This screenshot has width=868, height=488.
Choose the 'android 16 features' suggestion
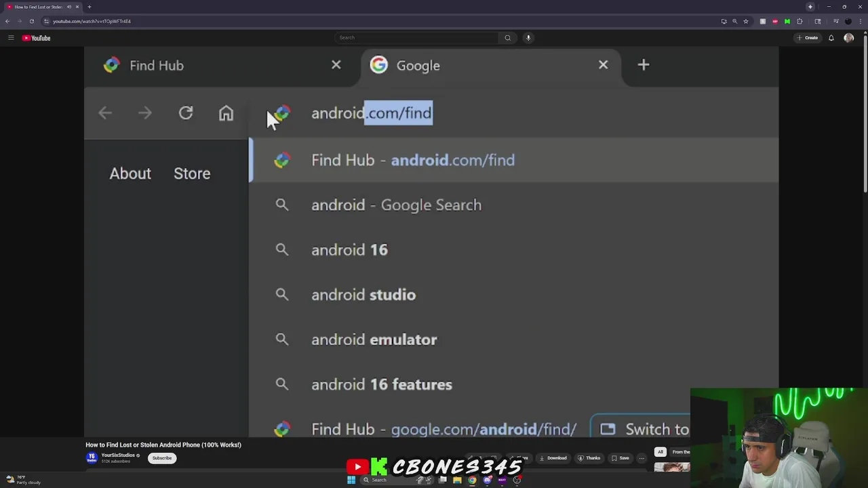514,384
